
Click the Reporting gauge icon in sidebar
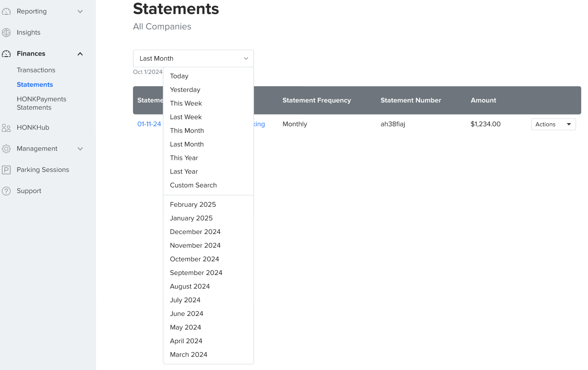click(x=6, y=11)
